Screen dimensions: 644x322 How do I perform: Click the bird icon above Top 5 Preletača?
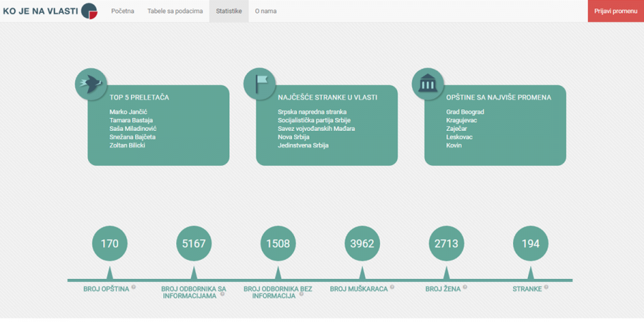coord(90,84)
